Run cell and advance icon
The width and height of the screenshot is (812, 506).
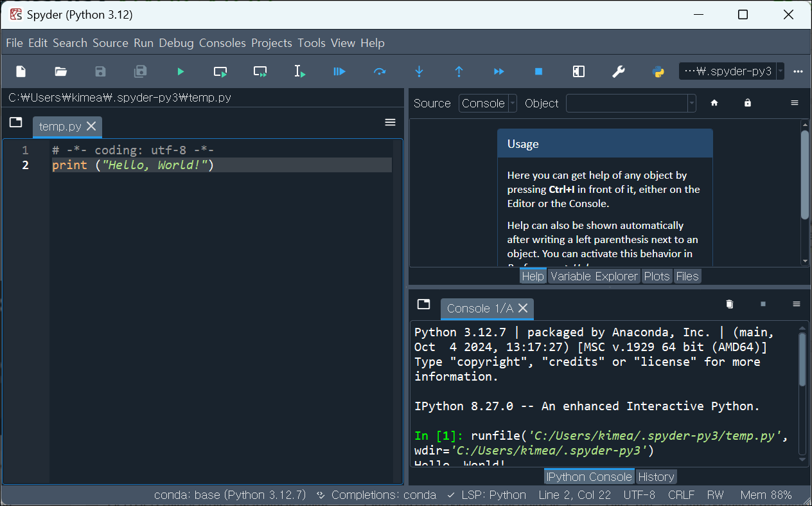coord(260,71)
